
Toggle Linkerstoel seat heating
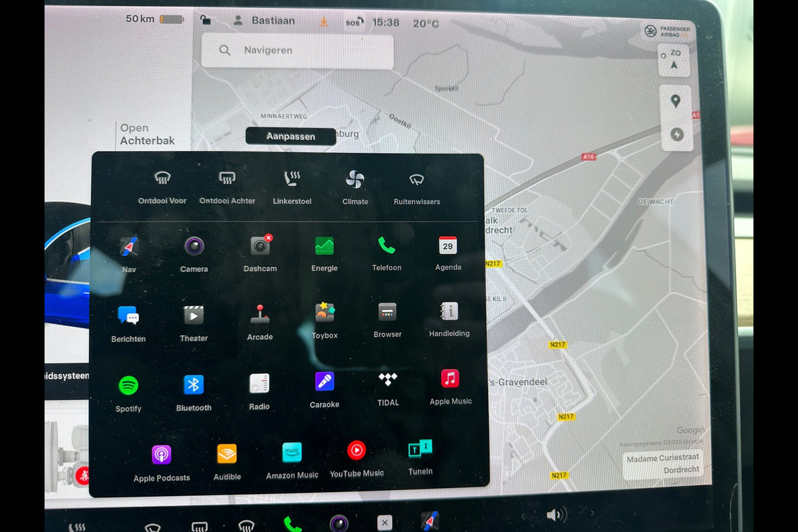[x=292, y=188]
